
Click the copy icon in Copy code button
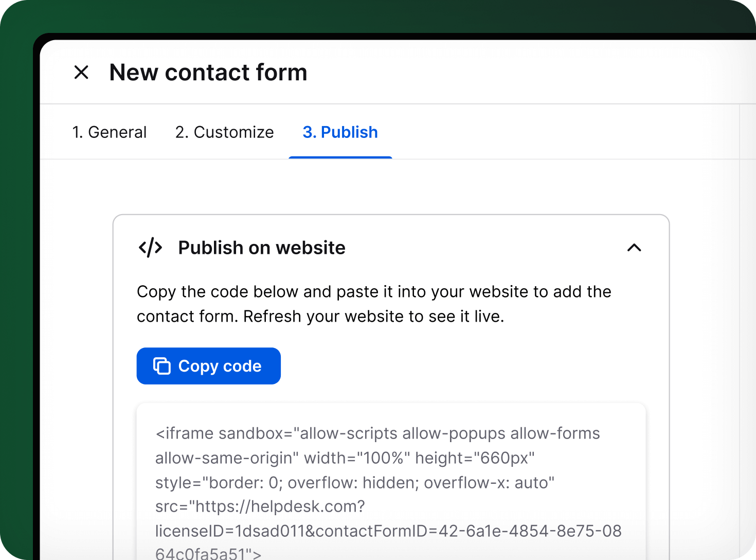click(x=161, y=366)
